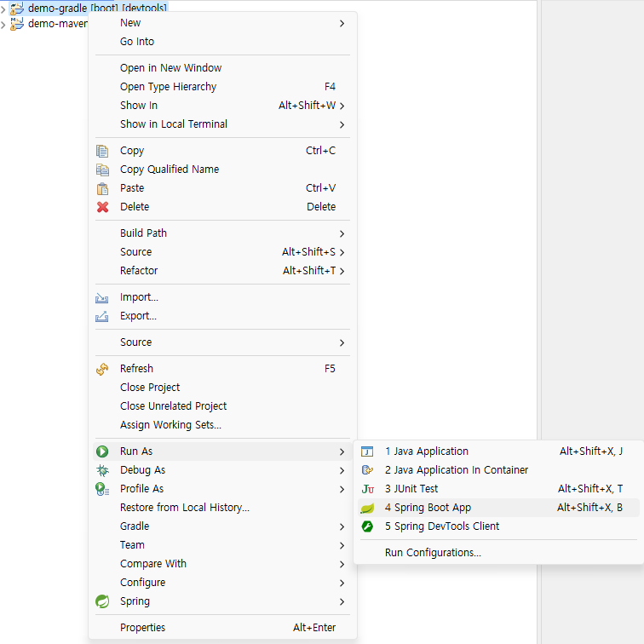
Task: Expand the demo-maven project tree node
Action: [3, 25]
